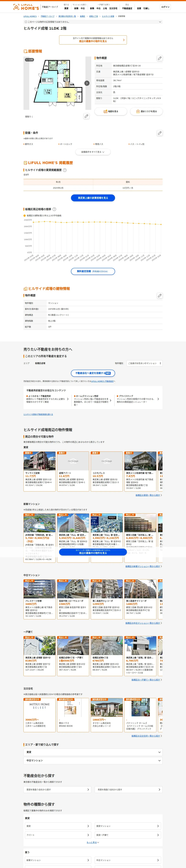Open 引越し in the top navigation
This screenshot has height=868, width=186.
click(146, 8)
